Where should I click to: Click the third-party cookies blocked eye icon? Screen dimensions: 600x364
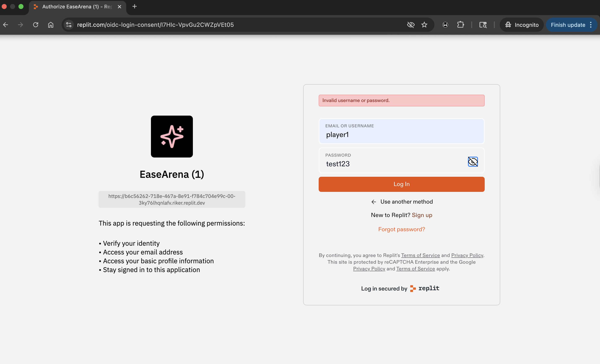410,25
